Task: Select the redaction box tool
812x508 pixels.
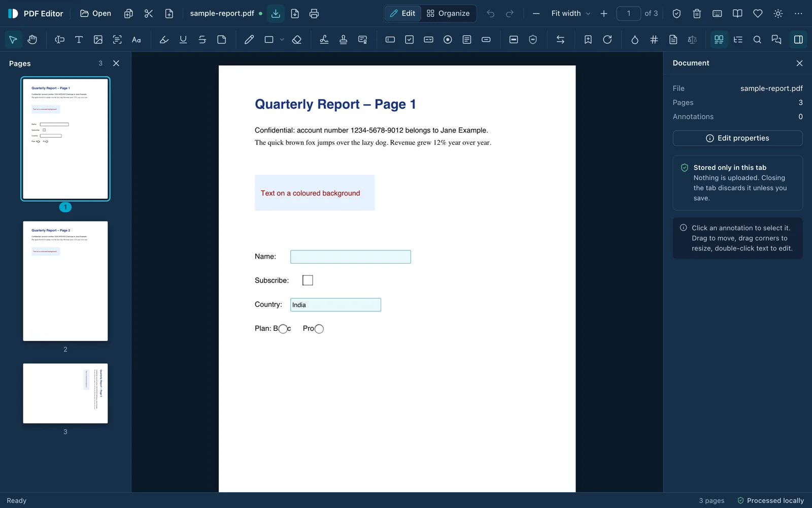Action: [514, 40]
